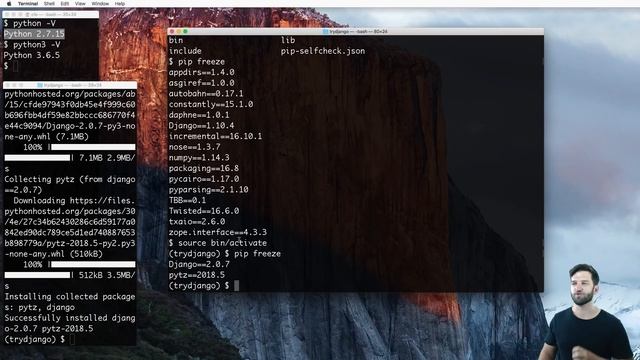Click the 'daphne==1.0.1' package line
Screen dimensions: 640x360
point(199,115)
